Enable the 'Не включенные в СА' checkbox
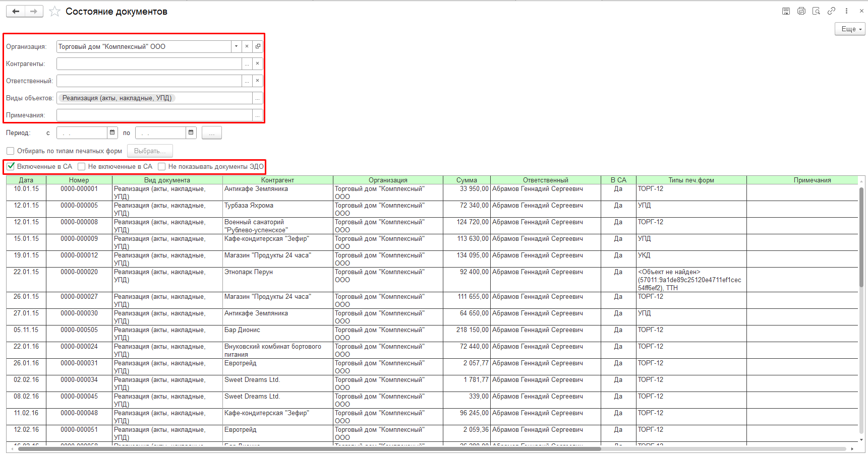The height and width of the screenshot is (456, 868). [82, 166]
